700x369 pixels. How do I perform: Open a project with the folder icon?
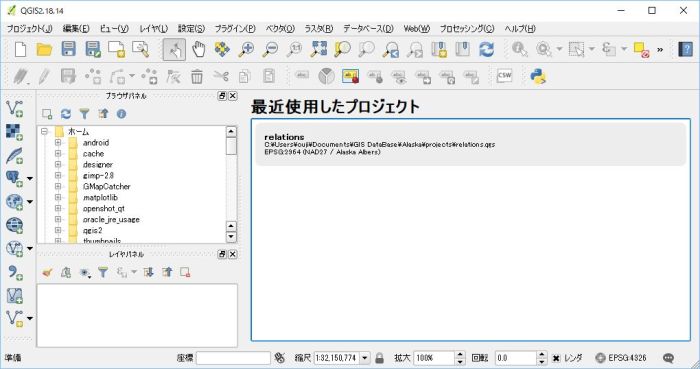click(44, 49)
